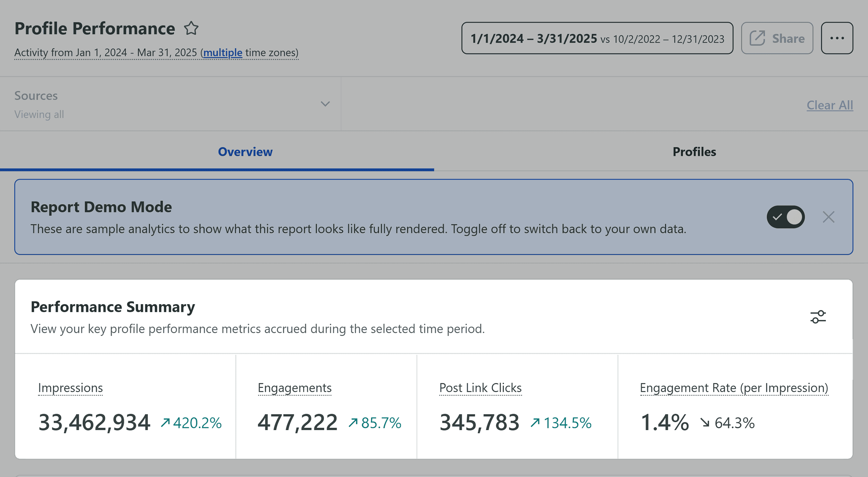
Task: Dismiss the Report Demo Mode banner
Action: pos(828,217)
